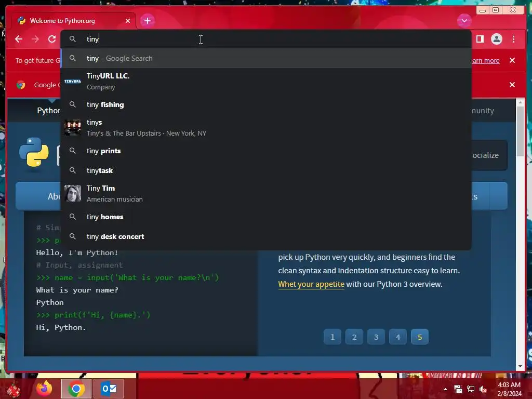Choose the 'tiny homes' suggestion

point(266,217)
